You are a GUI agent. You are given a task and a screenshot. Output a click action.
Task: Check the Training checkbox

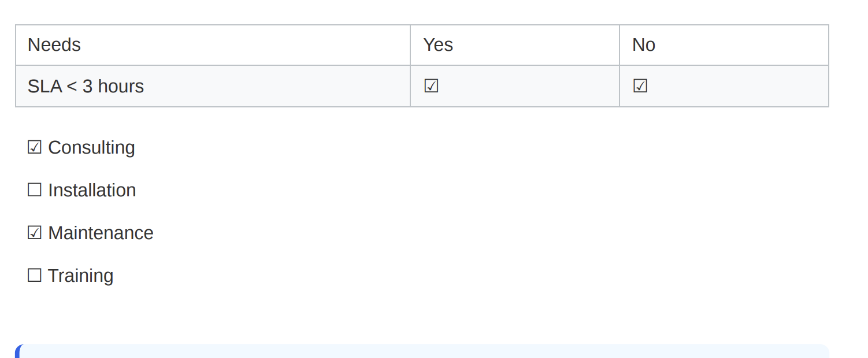[35, 276]
